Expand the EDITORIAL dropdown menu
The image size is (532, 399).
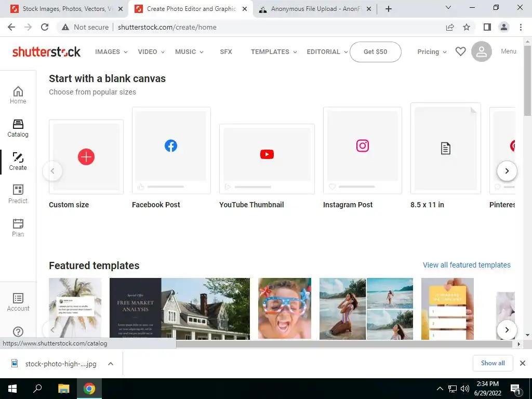[327, 52]
